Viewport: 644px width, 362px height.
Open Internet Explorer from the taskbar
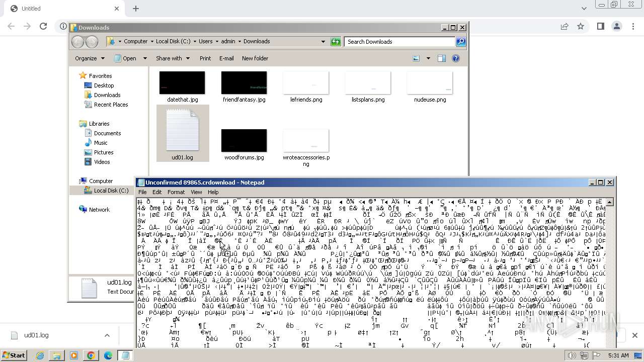tap(40, 355)
